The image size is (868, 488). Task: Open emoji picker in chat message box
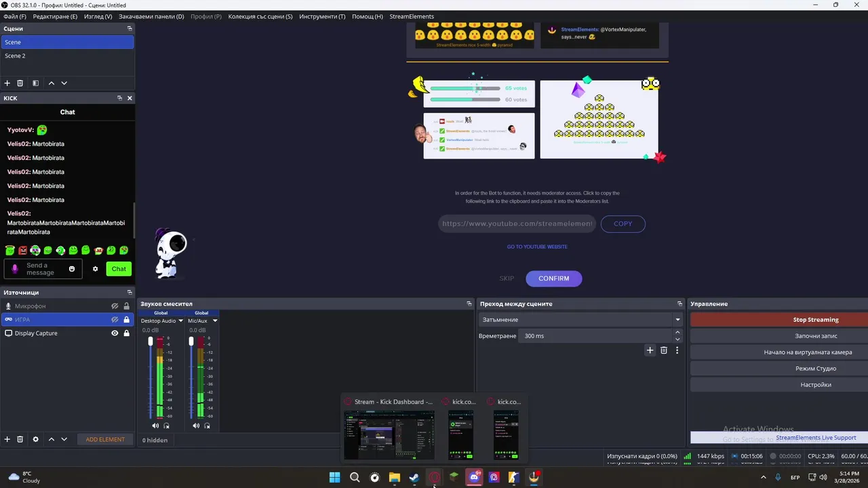[72, 269]
